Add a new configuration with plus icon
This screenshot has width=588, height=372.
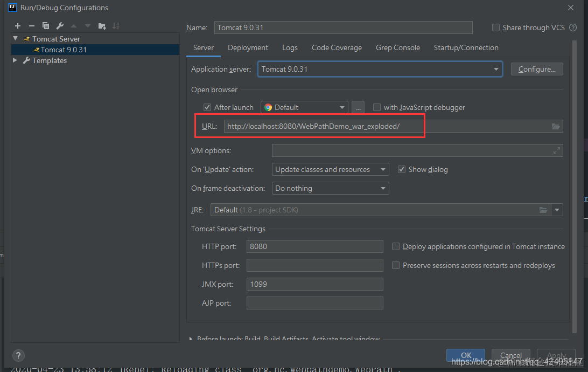pos(18,26)
